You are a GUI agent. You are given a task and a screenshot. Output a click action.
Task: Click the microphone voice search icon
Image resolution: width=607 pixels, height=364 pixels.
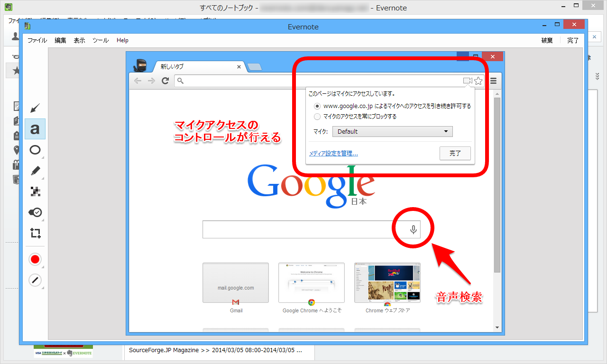click(x=413, y=228)
